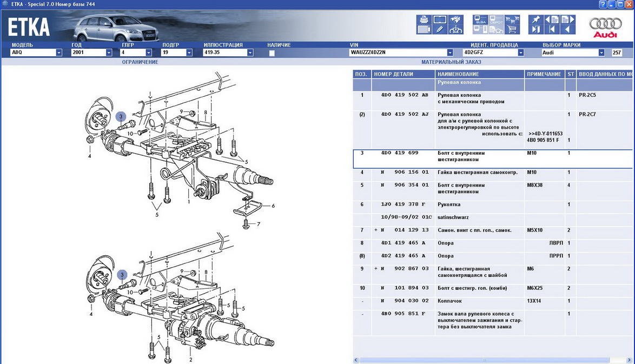Screen dimensions: 635x364
Task: Open the ГОД dropdown showing 2001
Action: (109, 53)
